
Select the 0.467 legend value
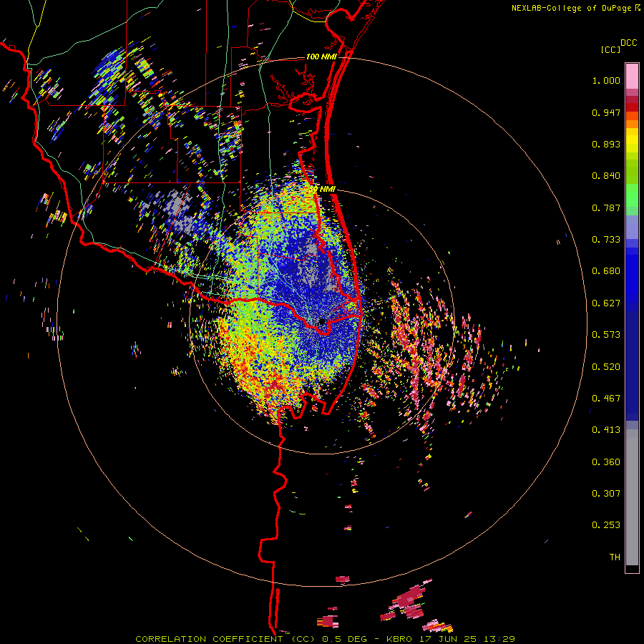tap(606, 399)
